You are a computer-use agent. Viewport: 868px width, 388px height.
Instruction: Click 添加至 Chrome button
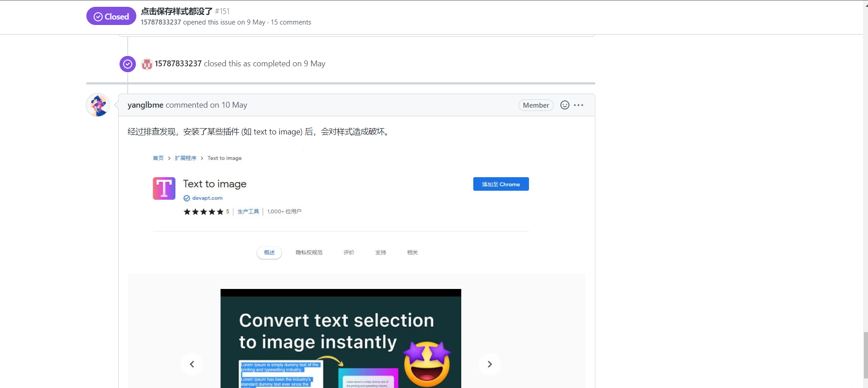pos(501,184)
